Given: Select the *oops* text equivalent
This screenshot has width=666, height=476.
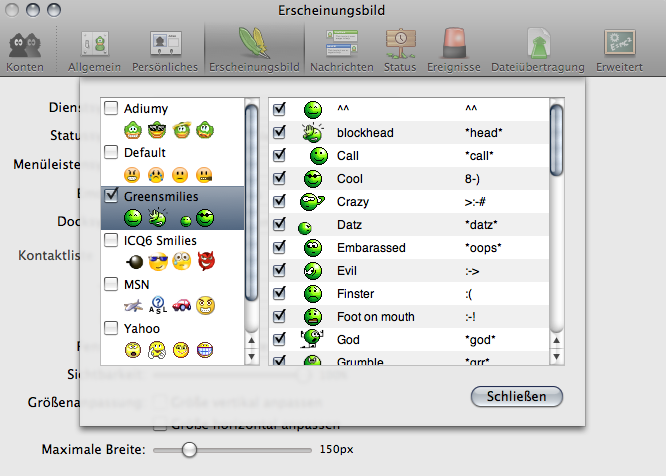Looking at the screenshot, I should (x=483, y=248).
